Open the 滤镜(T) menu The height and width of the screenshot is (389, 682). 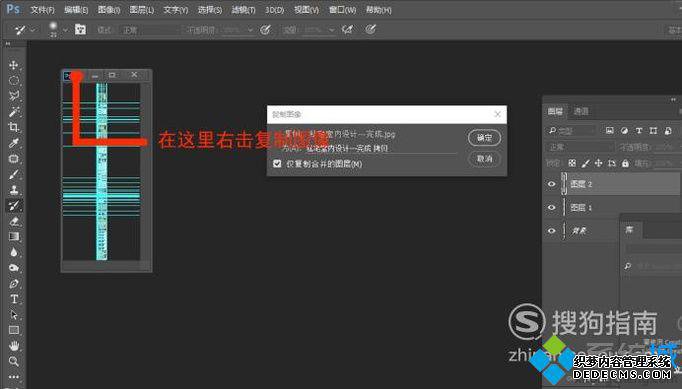[243, 10]
